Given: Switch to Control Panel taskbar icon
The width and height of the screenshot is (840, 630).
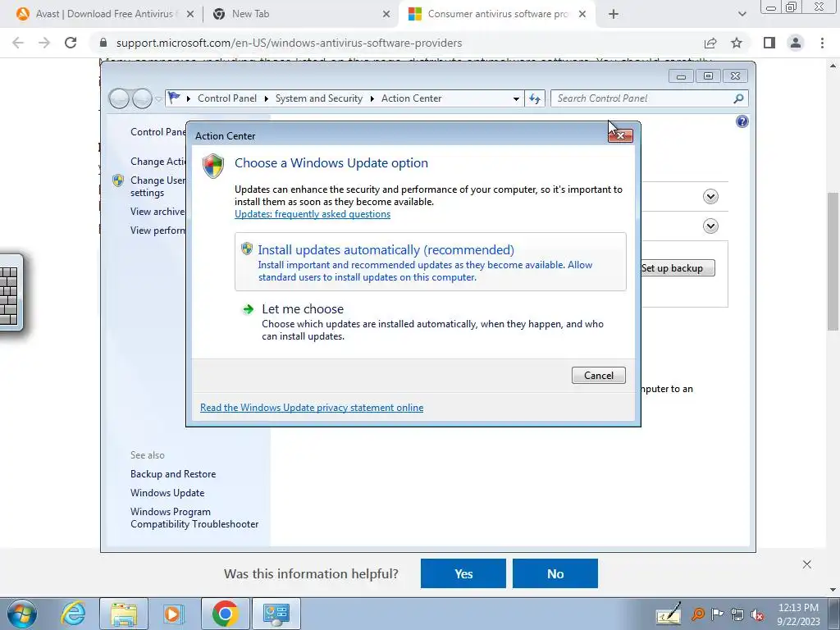Looking at the screenshot, I should (x=276, y=614).
